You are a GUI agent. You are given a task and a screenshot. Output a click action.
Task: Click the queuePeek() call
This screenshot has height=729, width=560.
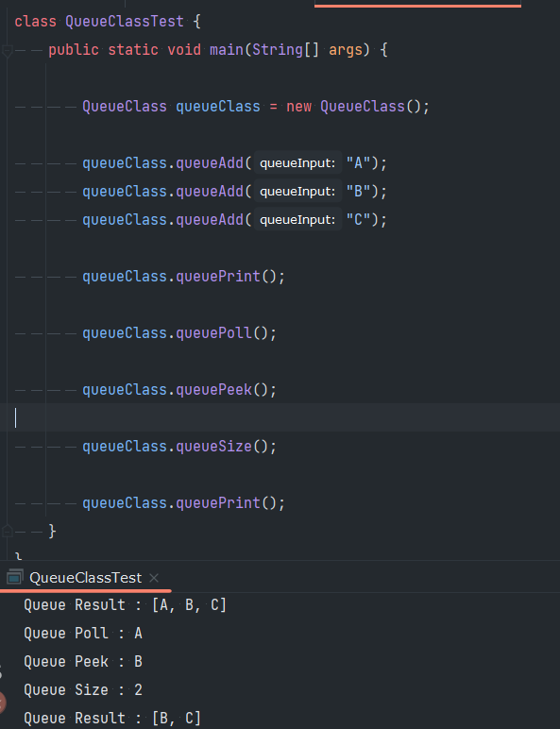pyautogui.click(x=222, y=390)
